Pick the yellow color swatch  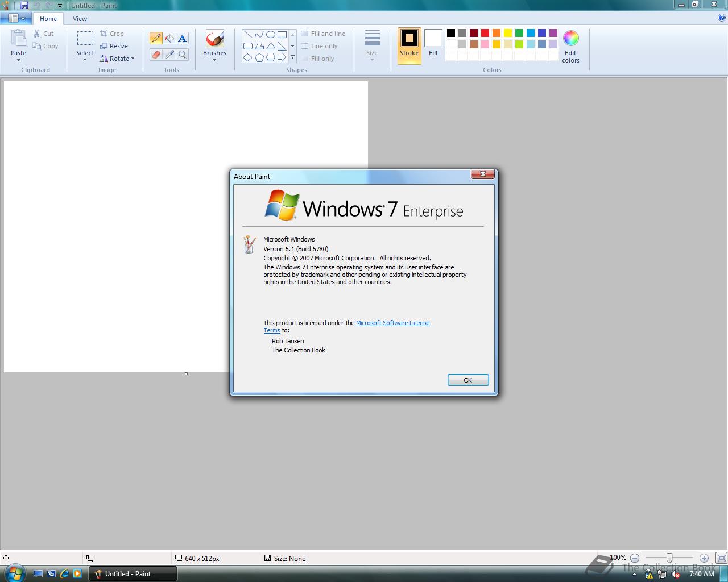508,33
